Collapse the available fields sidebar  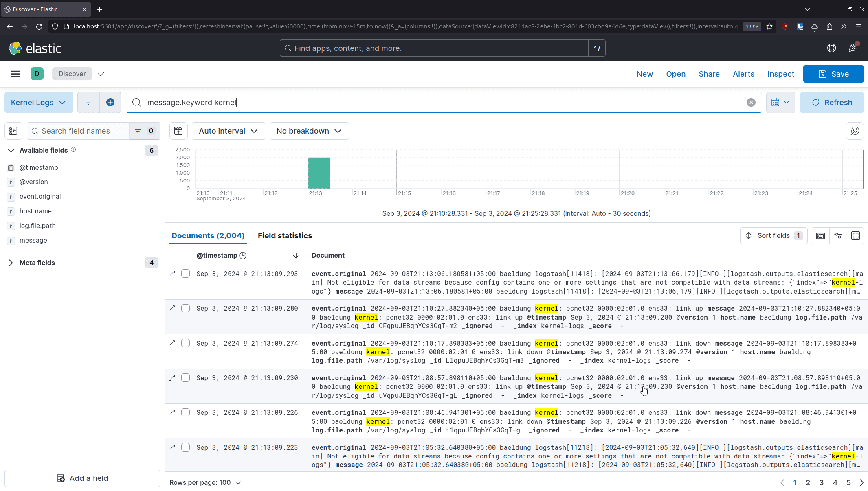[13, 131]
